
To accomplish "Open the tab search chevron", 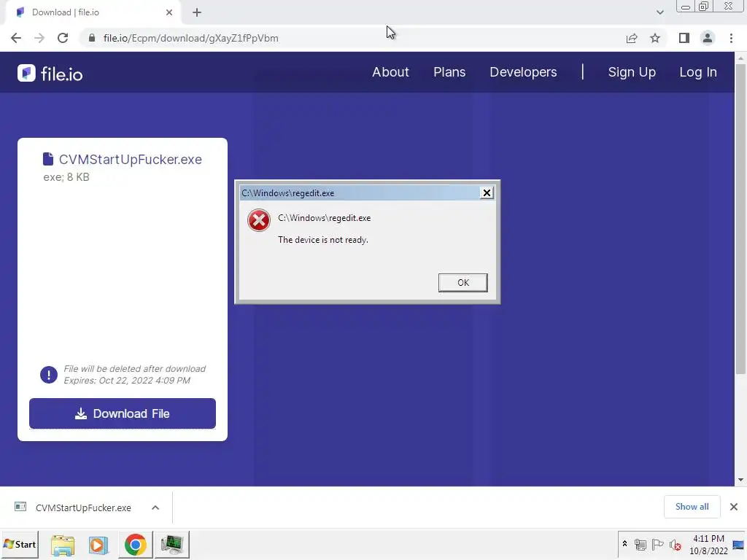I will [x=659, y=12].
